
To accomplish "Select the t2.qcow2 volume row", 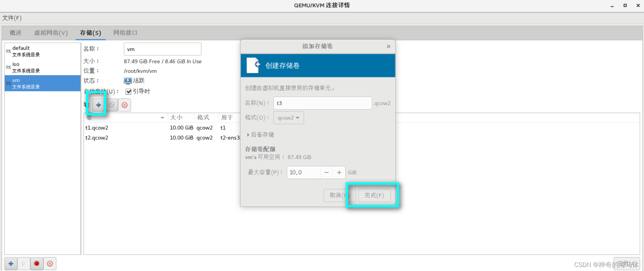I will 162,138.
